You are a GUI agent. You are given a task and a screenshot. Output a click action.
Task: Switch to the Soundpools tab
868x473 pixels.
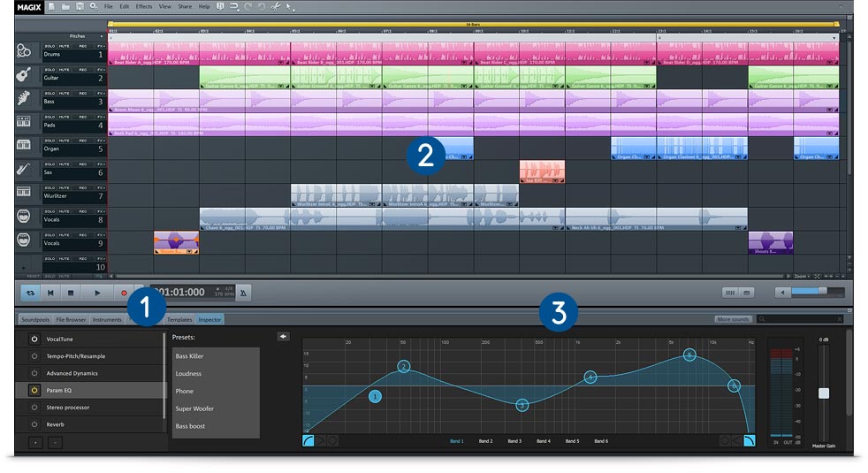pos(35,319)
